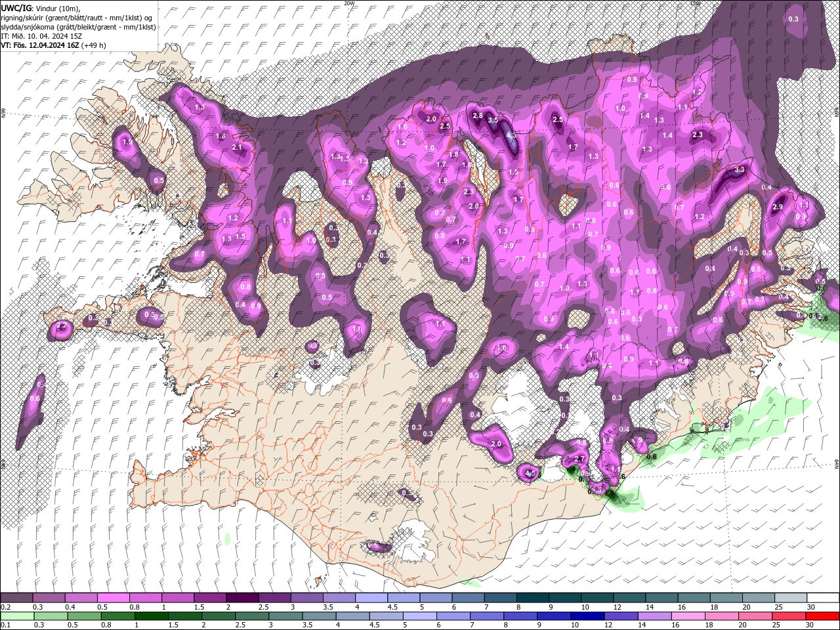Pick bright red rain swatch after 30

click(x=823, y=616)
